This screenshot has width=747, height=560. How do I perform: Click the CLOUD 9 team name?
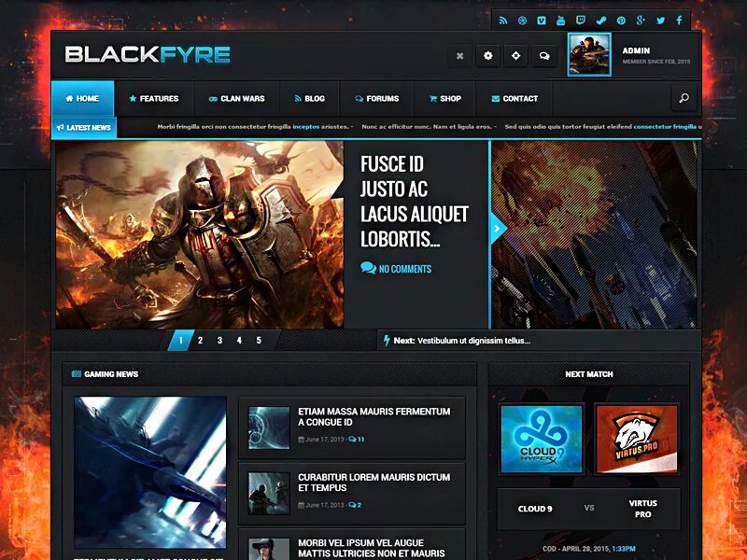pyautogui.click(x=535, y=509)
